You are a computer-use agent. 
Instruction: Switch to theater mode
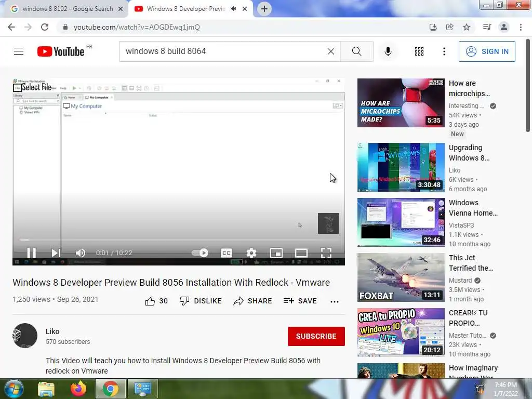pyautogui.click(x=301, y=253)
